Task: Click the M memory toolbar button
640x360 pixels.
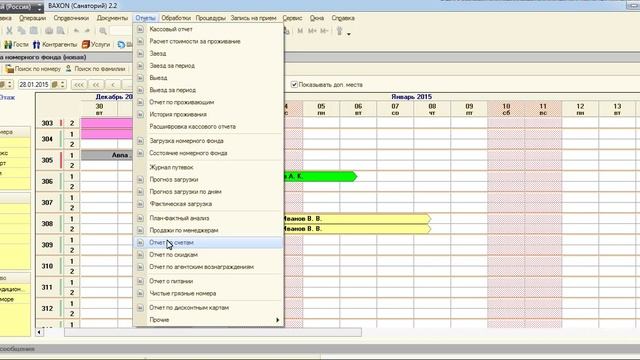Action: (300, 31)
